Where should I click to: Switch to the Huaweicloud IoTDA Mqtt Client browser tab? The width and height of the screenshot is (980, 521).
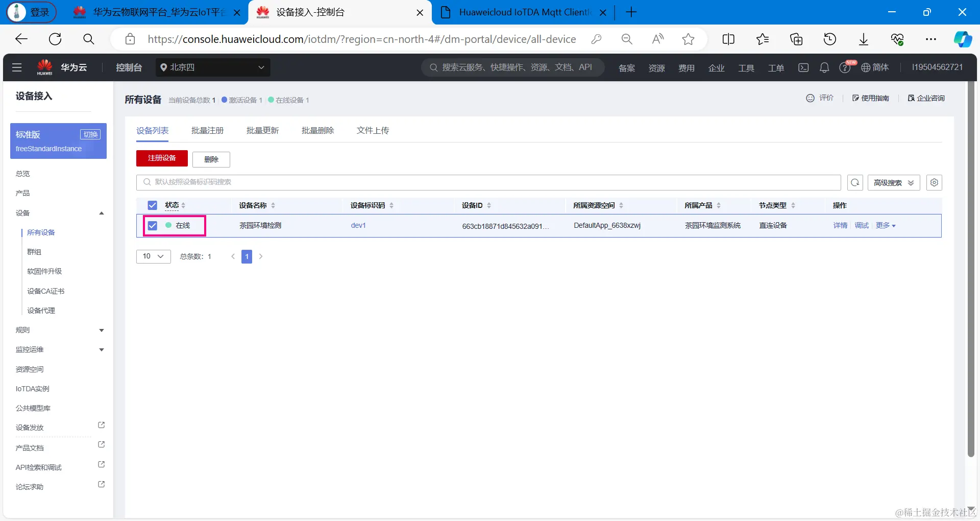point(523,12)
